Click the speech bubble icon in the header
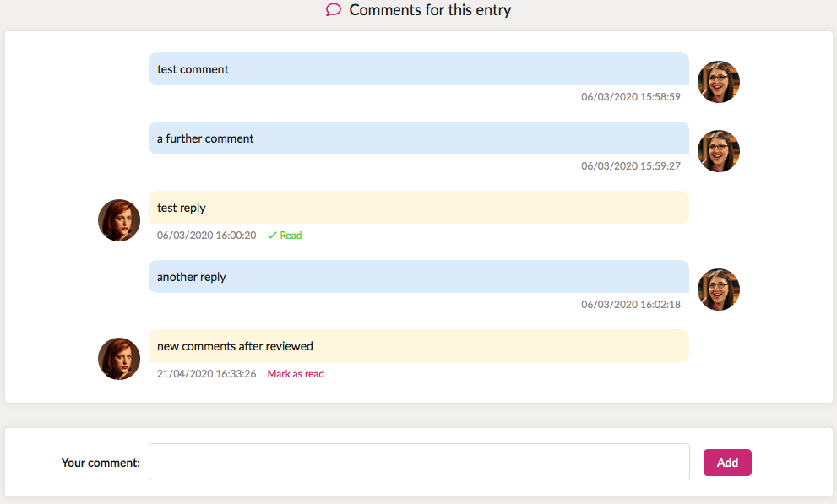This screenshot has height=504, width=837. click(x=333, y=10)
